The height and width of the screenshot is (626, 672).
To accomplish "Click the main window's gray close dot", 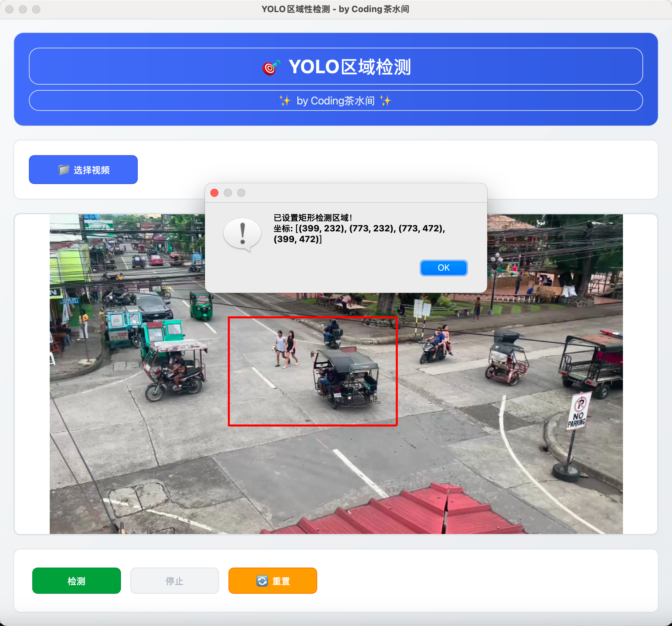I will pos(9,9).
